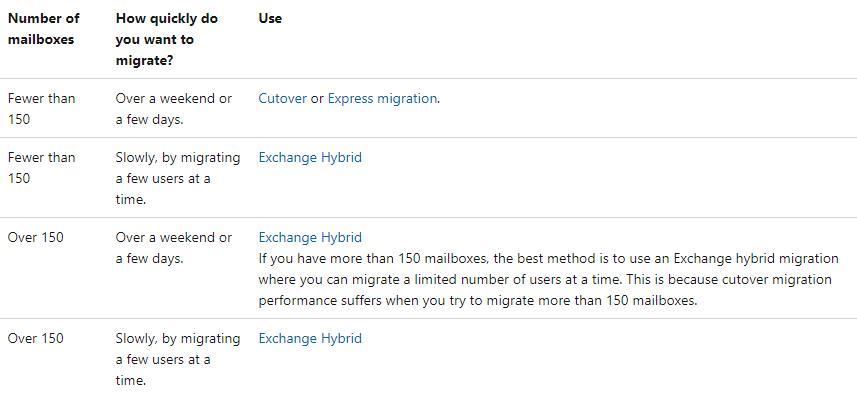Select "Over a weekend" cell in the Cutover row

click(174, 109)
